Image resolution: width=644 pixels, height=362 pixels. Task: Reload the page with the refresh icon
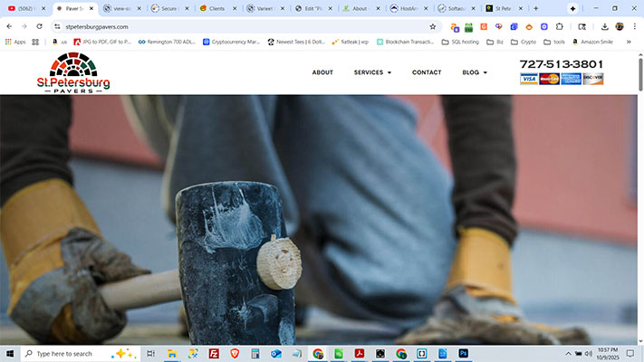pos(39,26)
